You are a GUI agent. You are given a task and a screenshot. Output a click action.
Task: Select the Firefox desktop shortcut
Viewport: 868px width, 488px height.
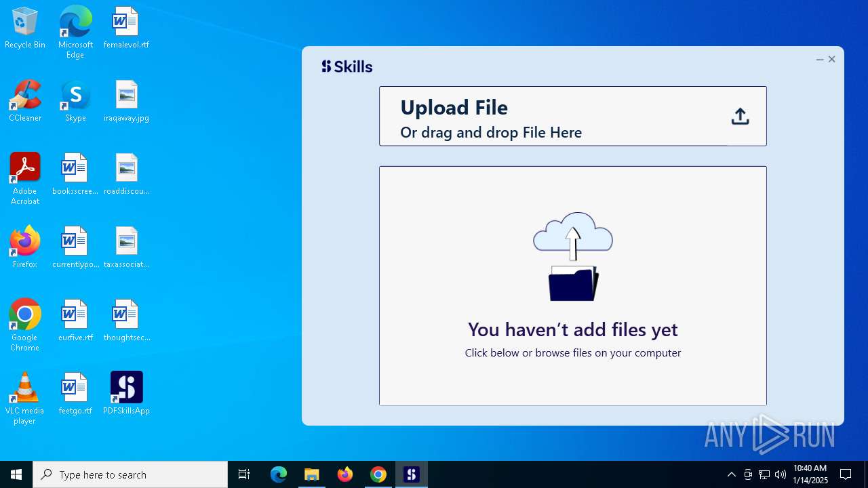click(25, 247)
